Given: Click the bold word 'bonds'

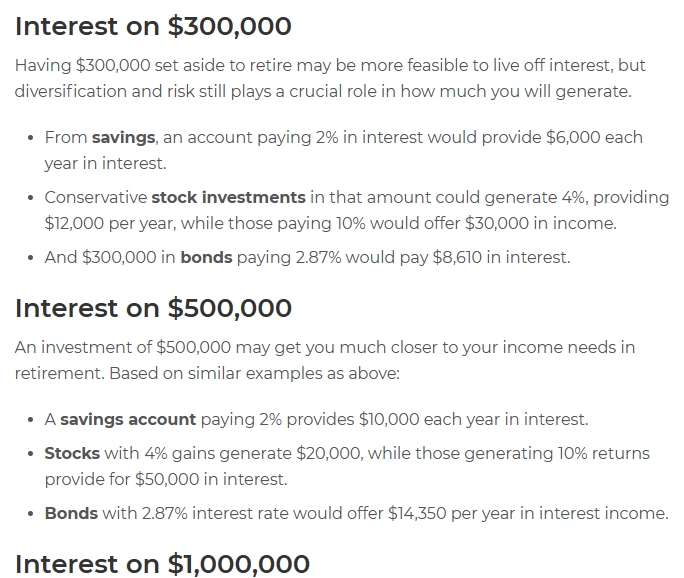Looking at the screenshot, I should click(206, 257).
